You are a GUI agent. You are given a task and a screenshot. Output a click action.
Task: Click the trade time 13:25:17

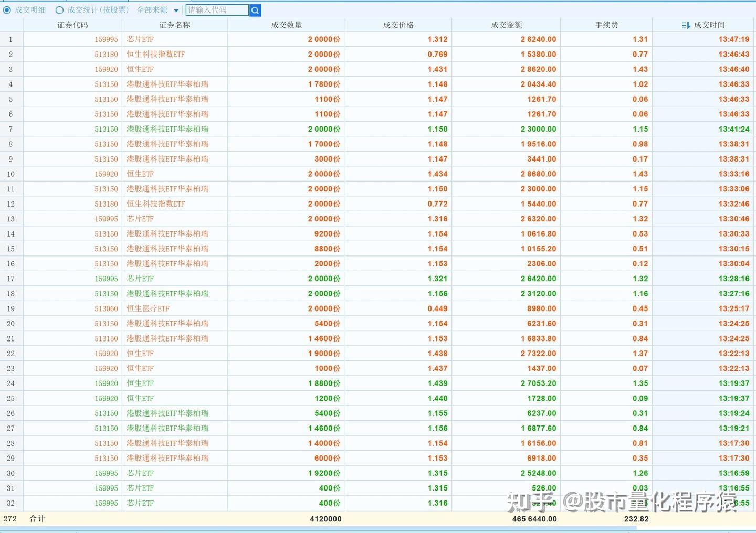click(x=734, y=308)
